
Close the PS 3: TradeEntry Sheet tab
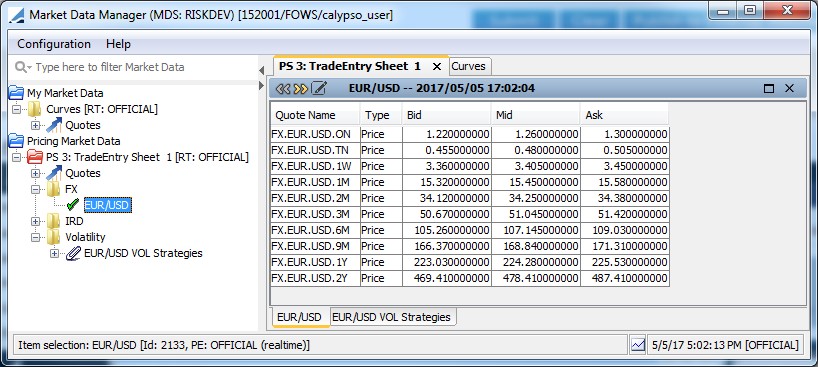[x=437, y=66]
